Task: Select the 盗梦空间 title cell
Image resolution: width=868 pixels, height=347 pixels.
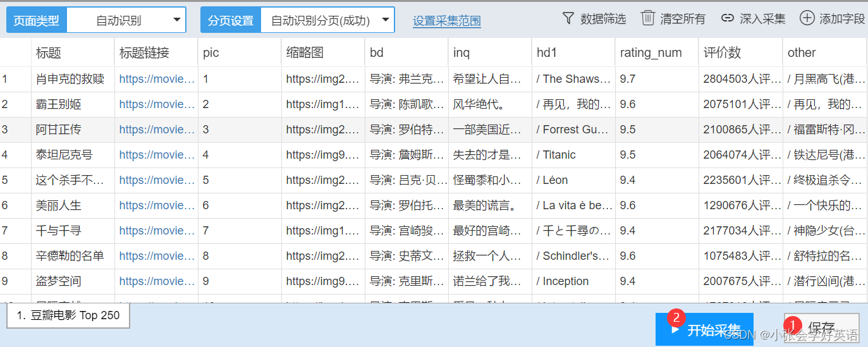Action: pos(73,281)
